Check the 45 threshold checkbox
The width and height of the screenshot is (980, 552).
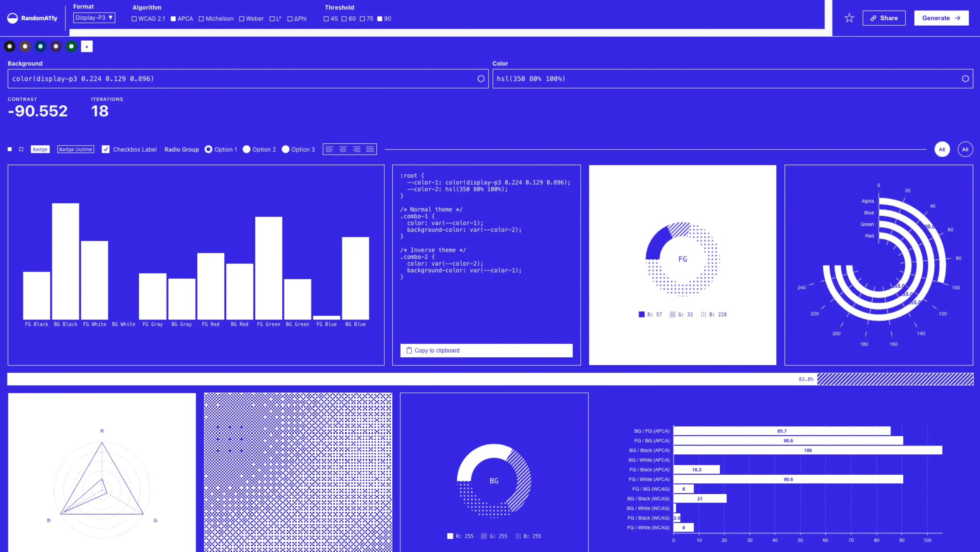(x=326, y=18)
